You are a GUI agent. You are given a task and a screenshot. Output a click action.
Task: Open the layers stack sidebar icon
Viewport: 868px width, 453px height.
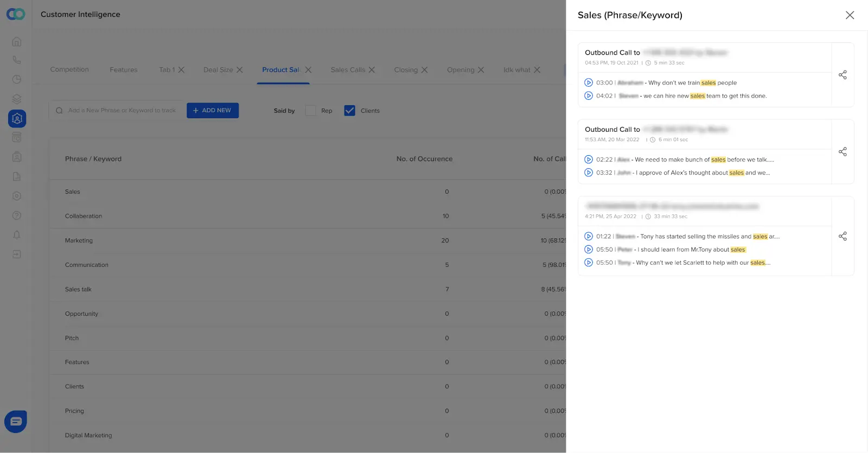(17, 99)
